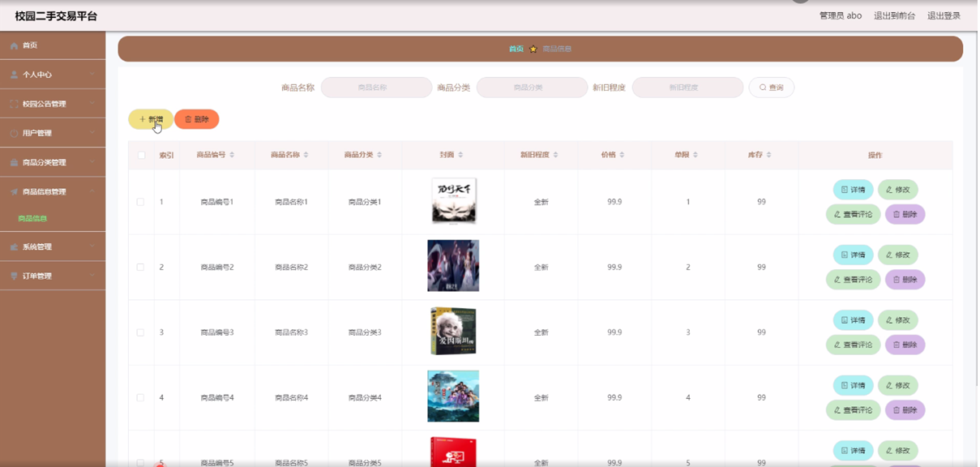Click 退出登录 in the top bar
Screen dimensions: 980x467
coord(944,16)
